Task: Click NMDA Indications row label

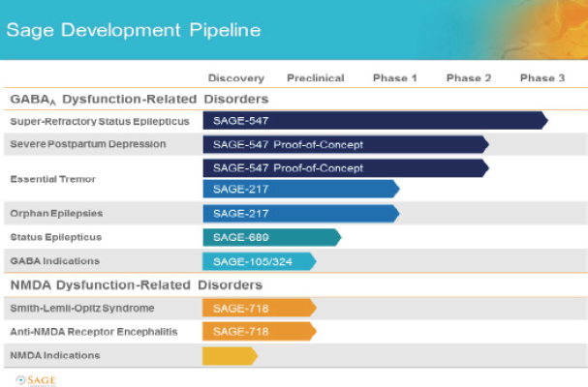Action: click(55, 355)
